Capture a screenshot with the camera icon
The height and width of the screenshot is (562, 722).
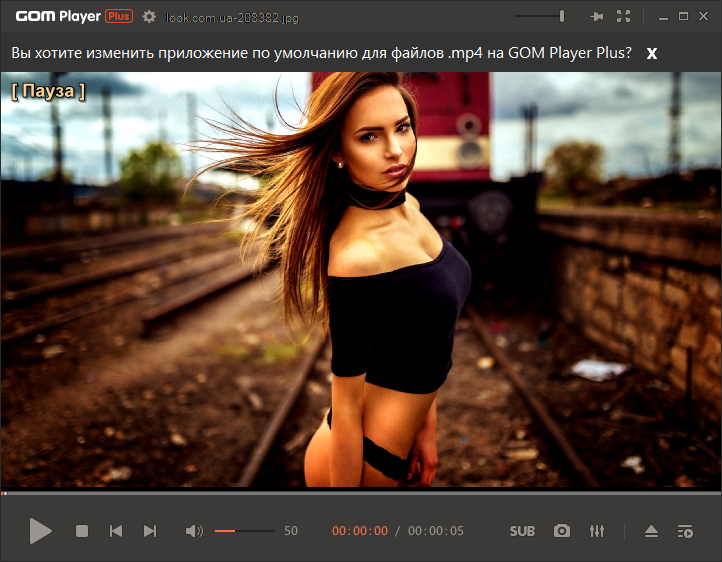[x=562, y=531]
